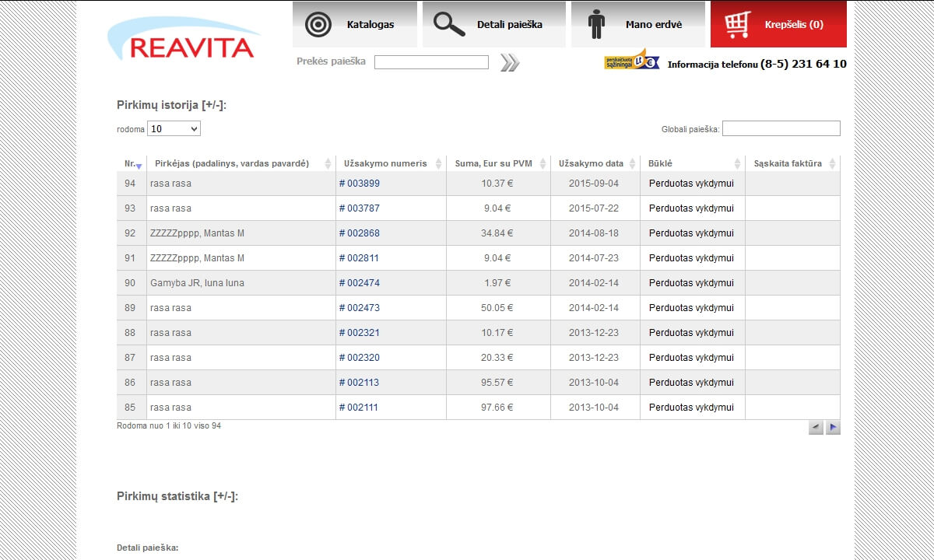Open Krepšelis (0) cart tab

click(778, 24)
